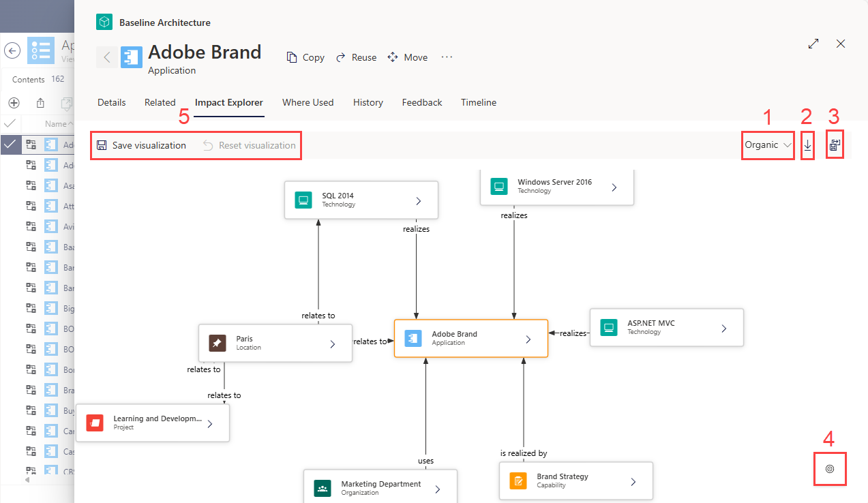The height and width of the screenshot is (503, 868).
Task: Click the Adobe Brand application icon in the header
Action: coord(132,57)
